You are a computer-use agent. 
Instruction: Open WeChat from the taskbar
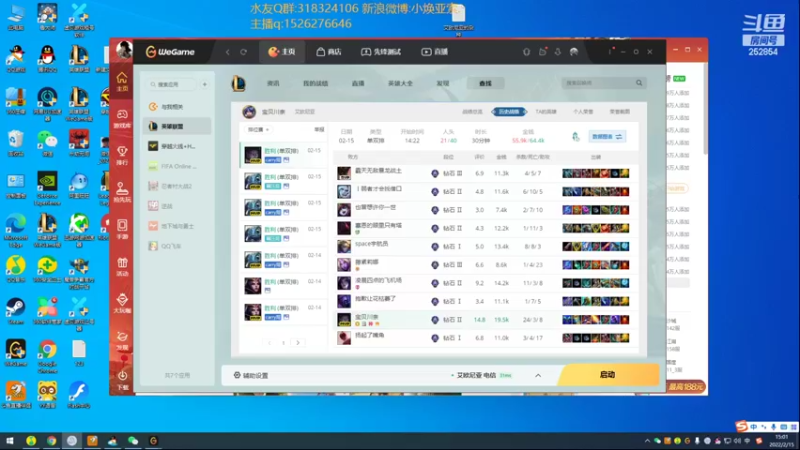coord(133,441)
